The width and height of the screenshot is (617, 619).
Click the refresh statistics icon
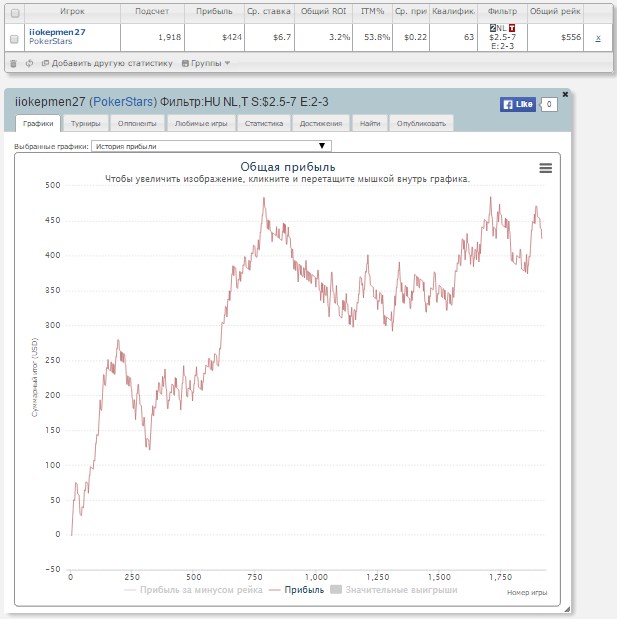point(29,63)
